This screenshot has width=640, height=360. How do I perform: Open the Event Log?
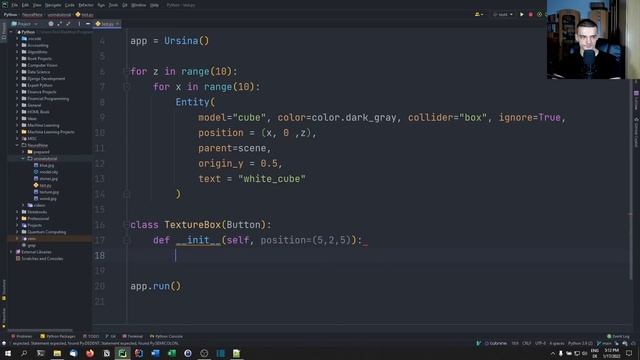pos(618,336)
